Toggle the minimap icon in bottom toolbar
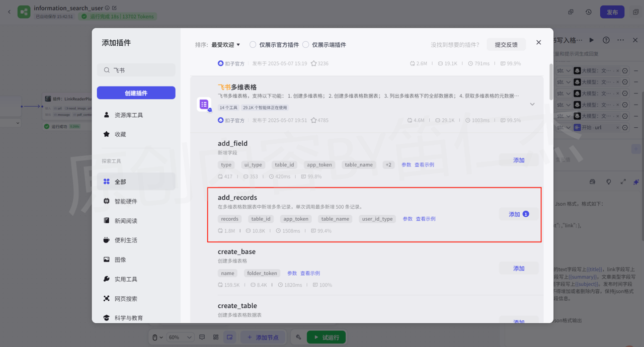 pyautogui.click(x=230, y=337)
